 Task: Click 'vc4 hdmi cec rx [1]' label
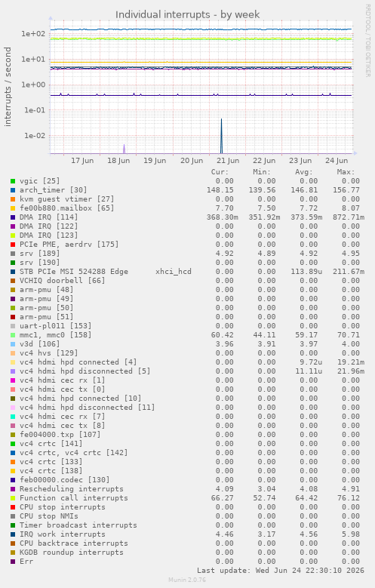click(63, 380)
